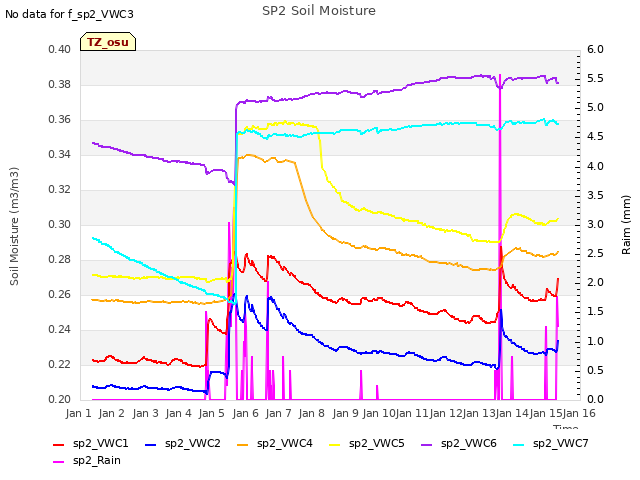
Task: Click the 5.0 right axis value
Action: pos(595,108)
